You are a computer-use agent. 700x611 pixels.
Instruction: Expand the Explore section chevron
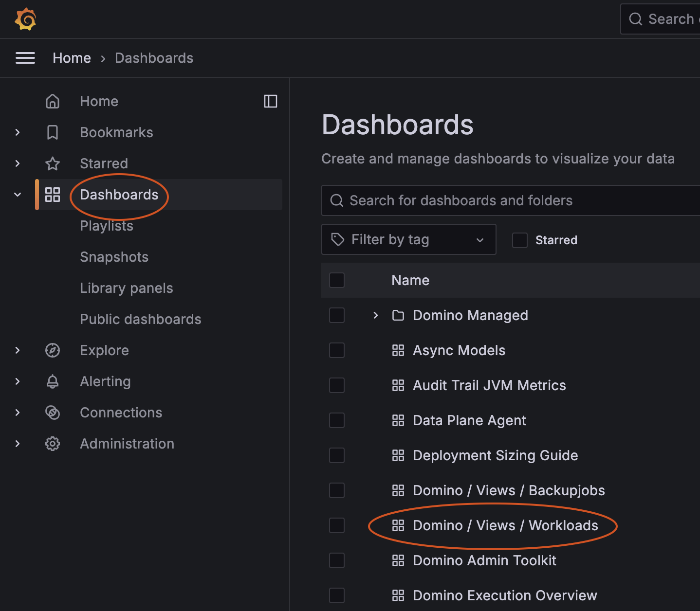(x=18, y=350)
